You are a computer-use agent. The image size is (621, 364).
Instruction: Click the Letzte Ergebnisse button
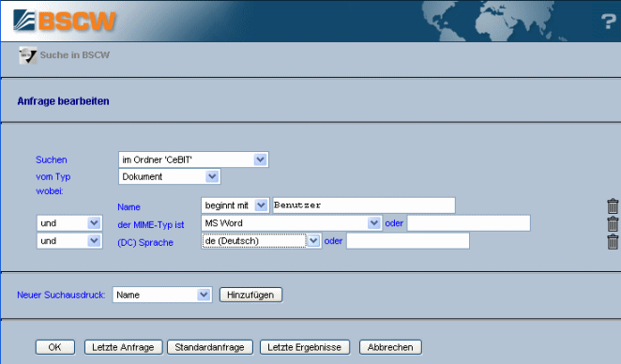[x=305, y=347]
